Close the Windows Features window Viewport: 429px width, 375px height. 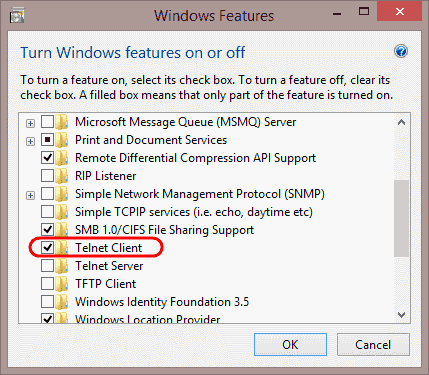click(399, 12)
